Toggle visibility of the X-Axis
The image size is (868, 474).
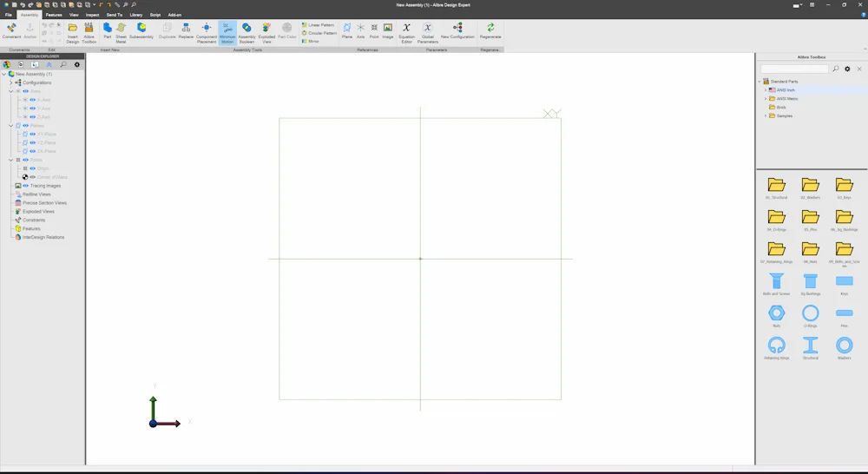click(32, 100)
